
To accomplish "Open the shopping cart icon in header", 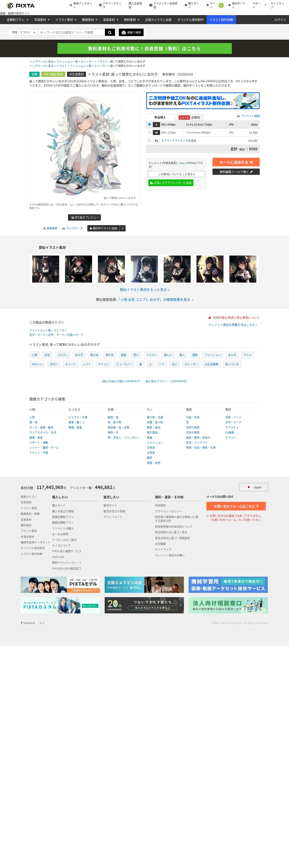I will [x=207, y=5].
